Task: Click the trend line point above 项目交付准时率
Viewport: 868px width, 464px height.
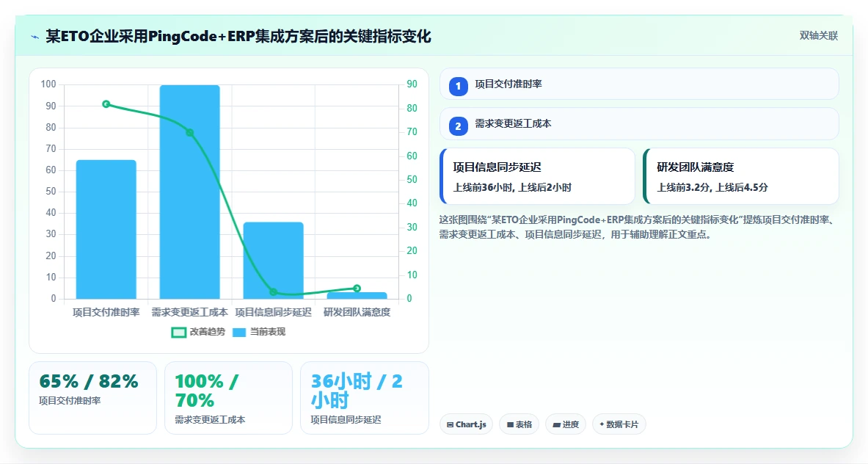Action: click(x=106, y=104)
